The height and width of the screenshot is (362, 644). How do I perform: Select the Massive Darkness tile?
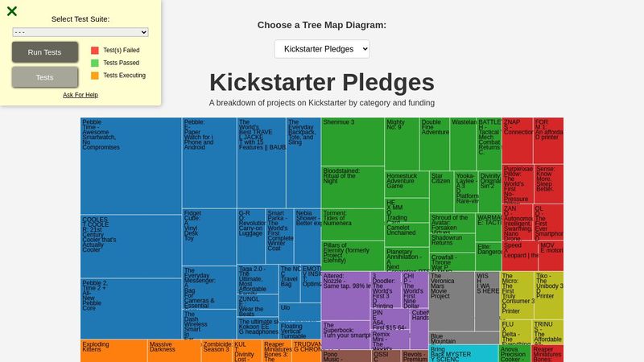point(174,350)
